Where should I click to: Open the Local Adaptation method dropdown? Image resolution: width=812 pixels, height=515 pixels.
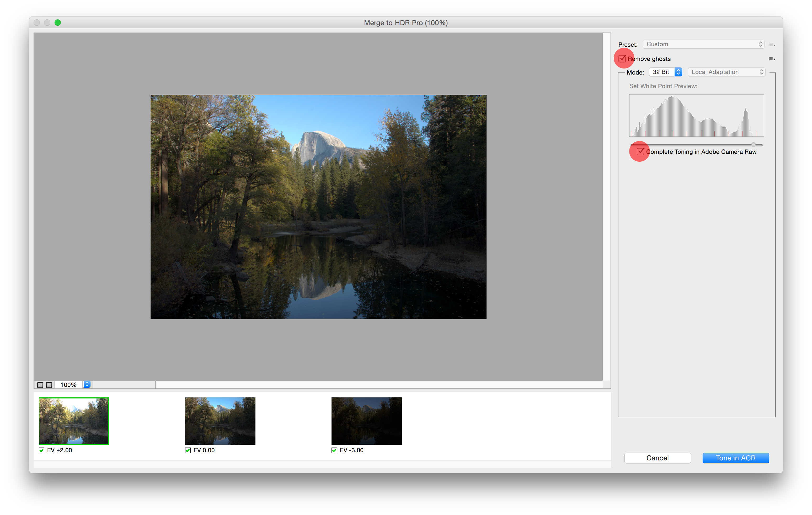(x=727, y=72)
